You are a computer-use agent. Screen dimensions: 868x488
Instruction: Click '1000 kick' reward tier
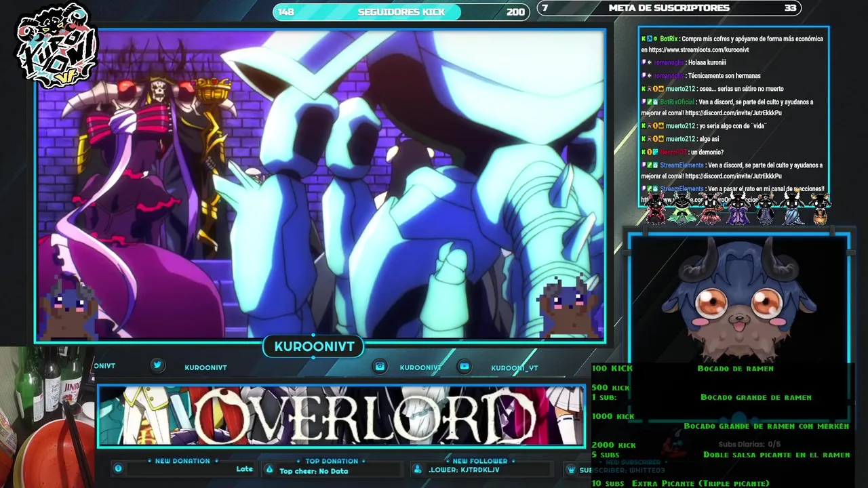click(x=613, y=416)
